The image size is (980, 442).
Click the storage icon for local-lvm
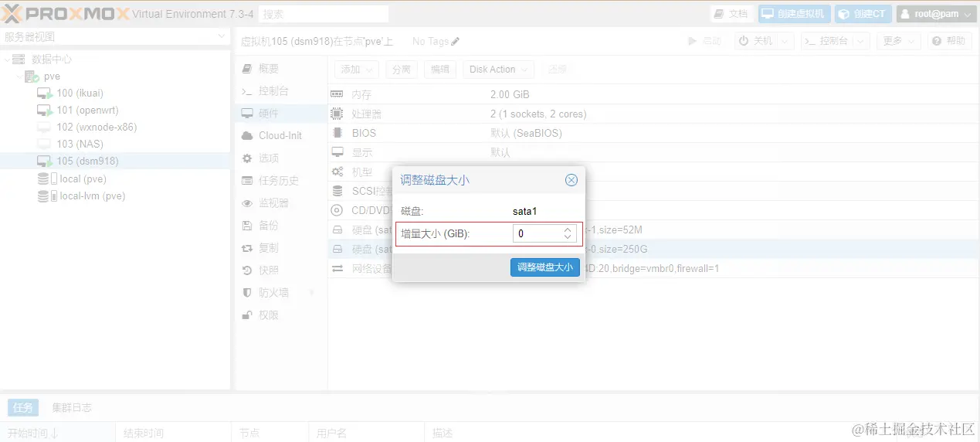coord(47,196)
